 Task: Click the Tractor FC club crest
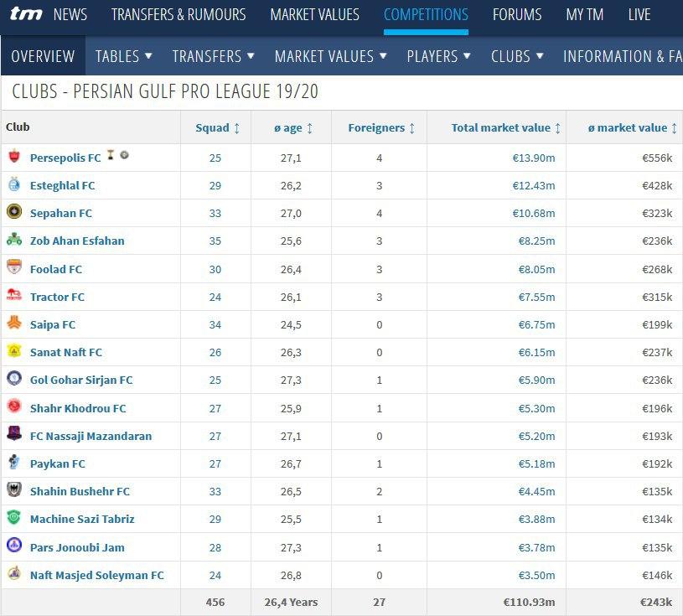coord(14,295)
